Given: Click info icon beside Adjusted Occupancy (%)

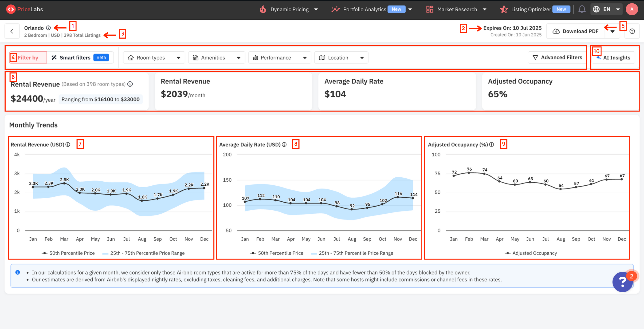Looking at the screenshot, I should pos(491,145).
